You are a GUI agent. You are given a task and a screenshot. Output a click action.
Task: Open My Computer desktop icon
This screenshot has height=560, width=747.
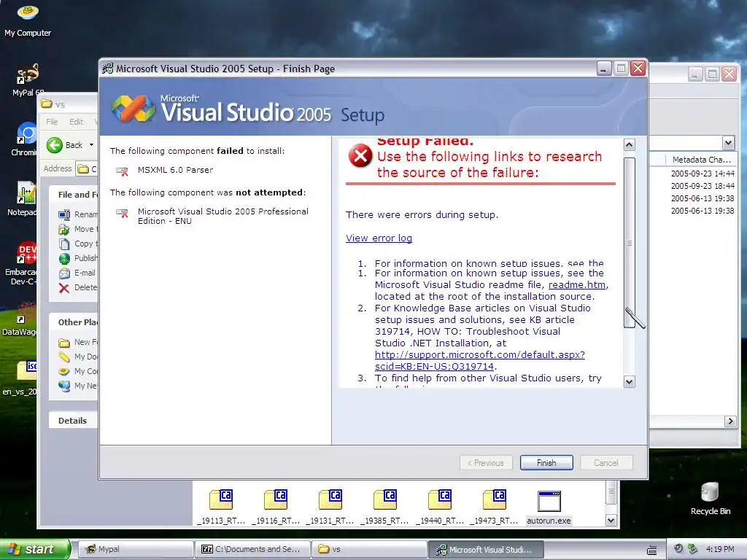coord(28,20)
